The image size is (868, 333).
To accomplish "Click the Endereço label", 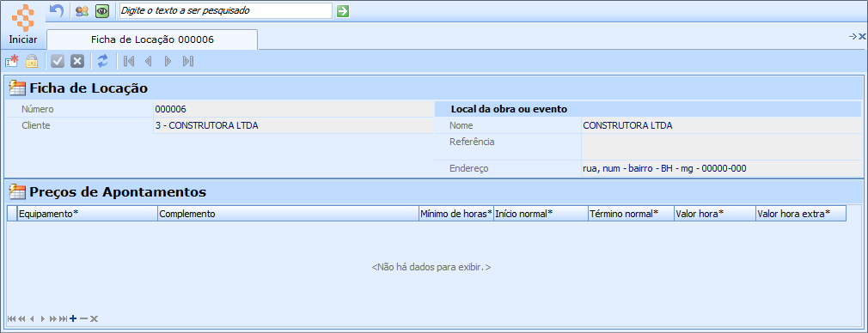I will [x=469, y=168].
